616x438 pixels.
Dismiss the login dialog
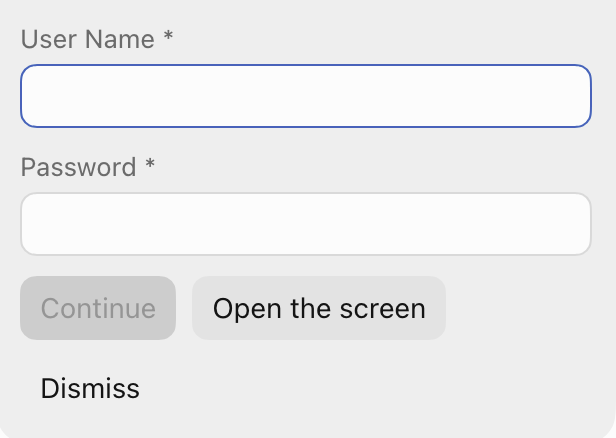(x=90, y=389)
